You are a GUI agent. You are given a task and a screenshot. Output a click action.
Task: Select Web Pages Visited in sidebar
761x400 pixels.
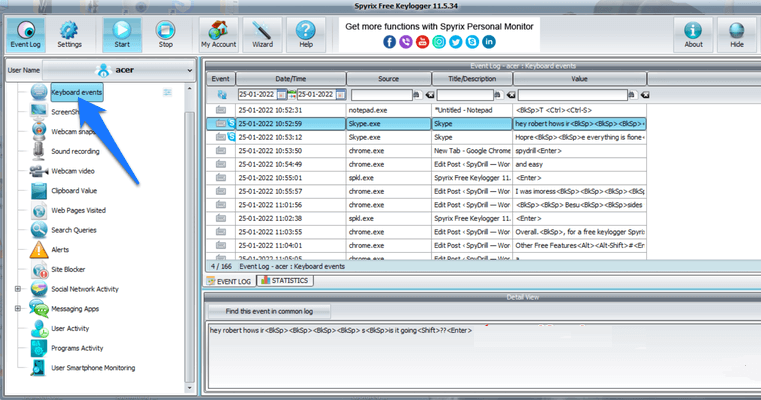click(x=78, y=210)
